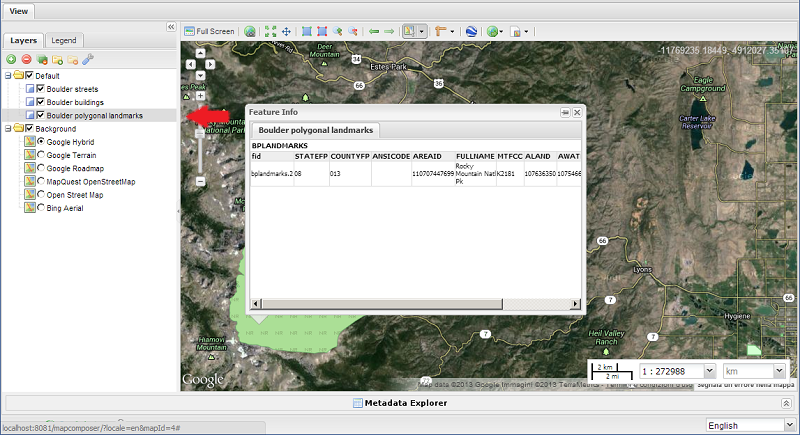Open layer properties with the wrench icon
This screenshot has height=435, width=800.
coord(88,60)
